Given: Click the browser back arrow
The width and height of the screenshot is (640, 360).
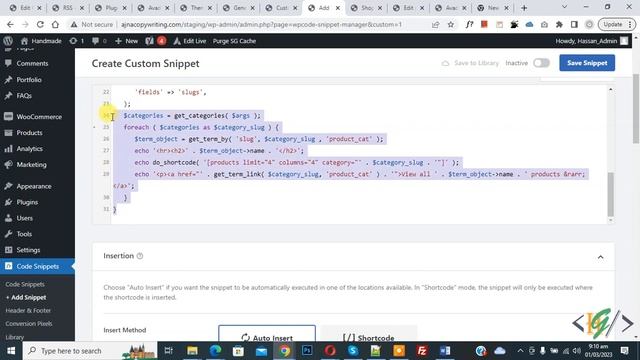Looking at the screenshot, I should 10,24.
